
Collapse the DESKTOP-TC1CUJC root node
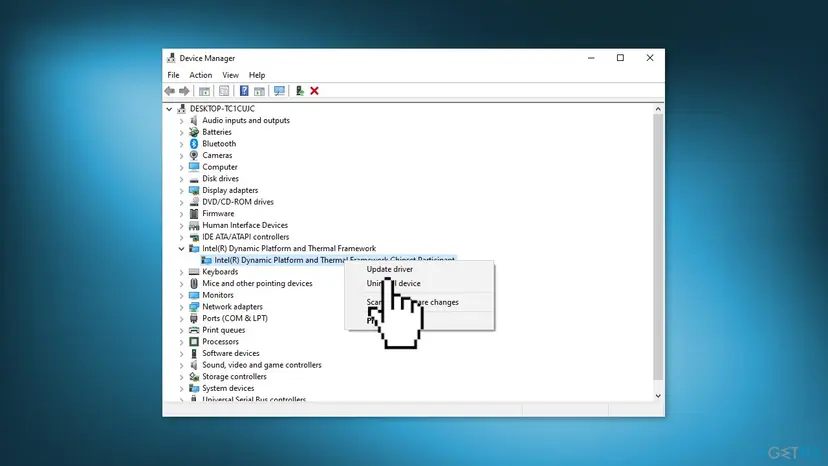[x=169, y=109]
